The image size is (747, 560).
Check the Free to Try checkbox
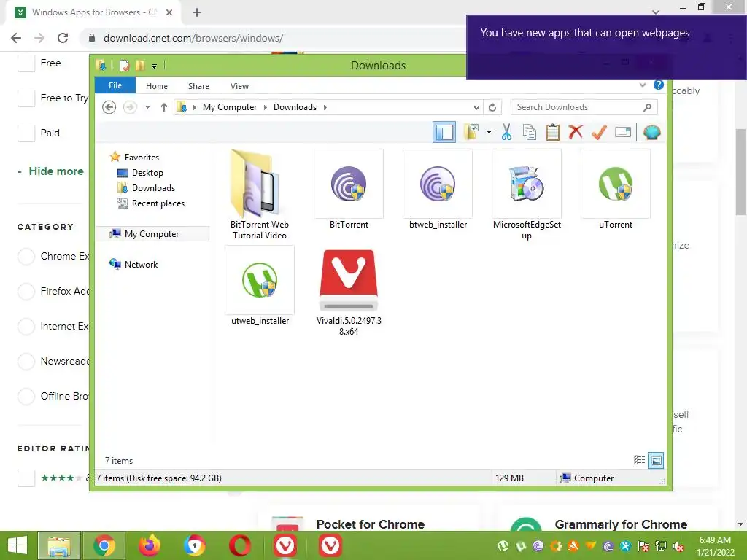point(26,98)
